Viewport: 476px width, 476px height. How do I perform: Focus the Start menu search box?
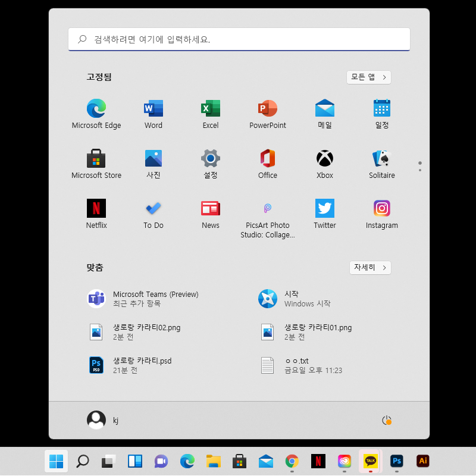pos(239,39)
